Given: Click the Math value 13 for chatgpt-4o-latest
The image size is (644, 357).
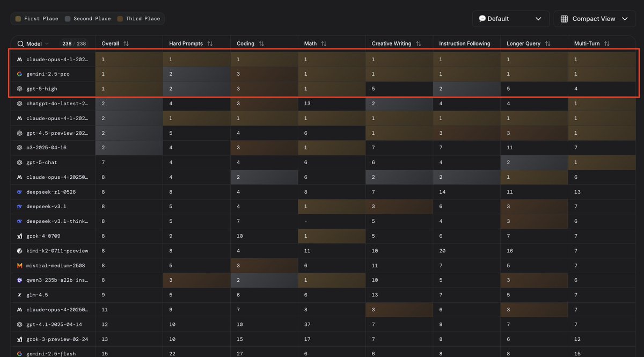Looking at the screenshot, I should 308,104.
